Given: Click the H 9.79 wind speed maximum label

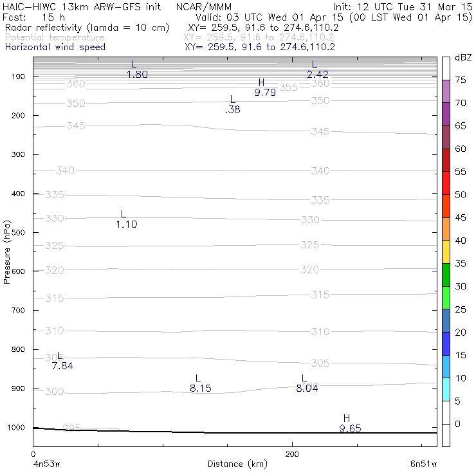Looking at the screenshot, I should (x=265, y=87).
